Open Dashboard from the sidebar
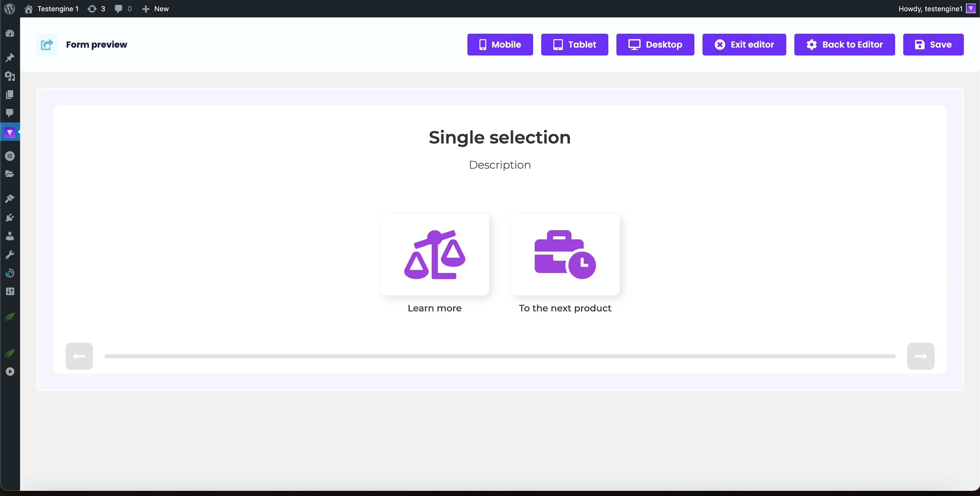The image size is (980, 496). [x=10, y=33]
